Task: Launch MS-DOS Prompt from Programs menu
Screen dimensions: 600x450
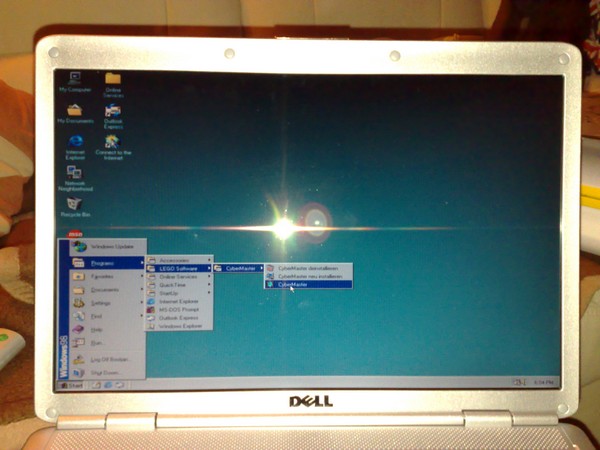Action: [x=179, y=310]
